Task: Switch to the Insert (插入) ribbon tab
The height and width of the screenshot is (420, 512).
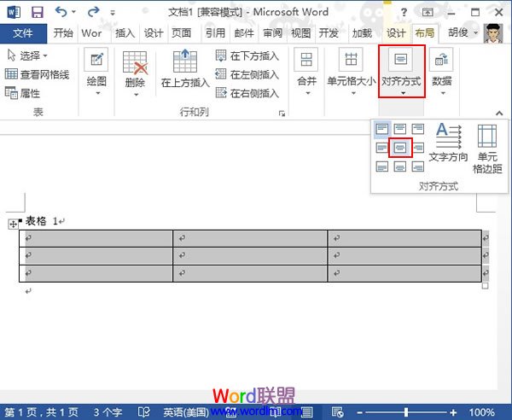Action: click(x=125, y=33)
